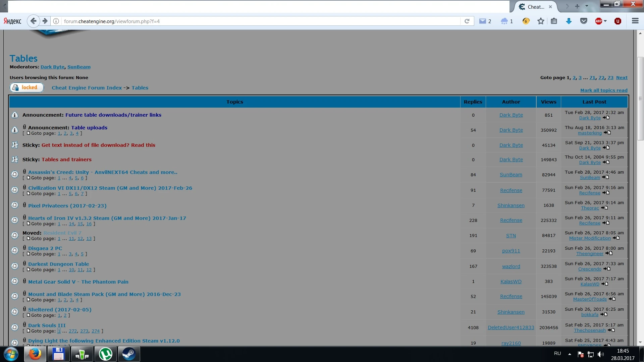Open a new tab with the plus button
Screen dimensions: 644x362
coord(577,6)
